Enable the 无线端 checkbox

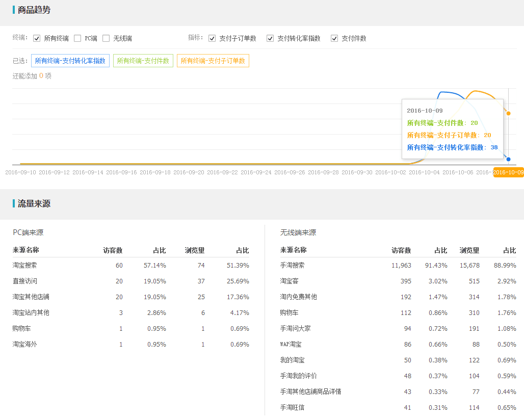pyautogui.click(x=106, y=38)
